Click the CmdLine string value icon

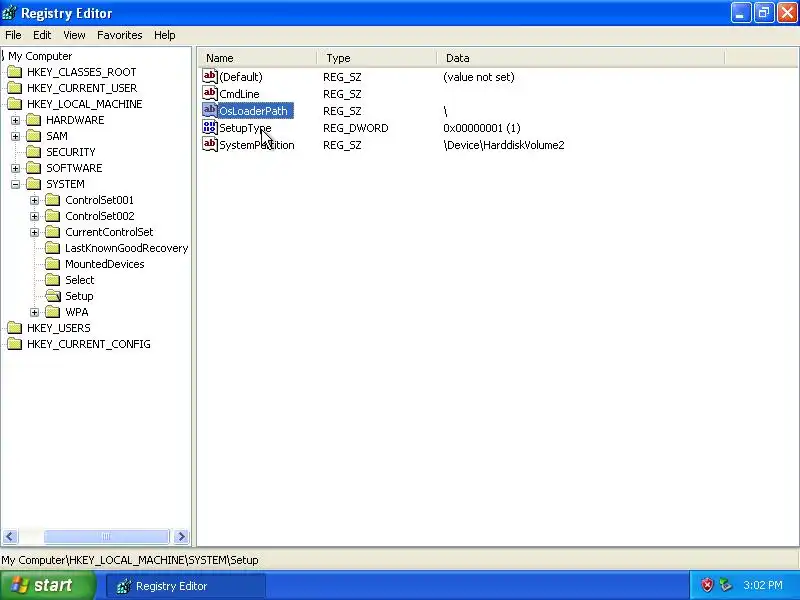(x=210, y=93)
